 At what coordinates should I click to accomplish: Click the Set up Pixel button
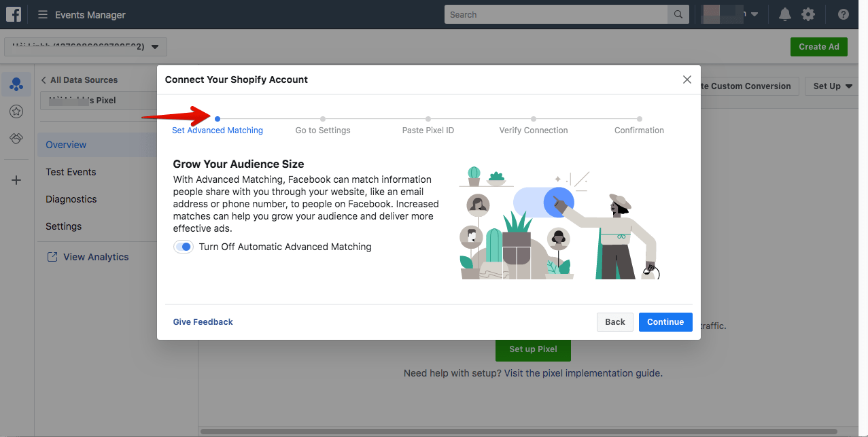[533, 349]
